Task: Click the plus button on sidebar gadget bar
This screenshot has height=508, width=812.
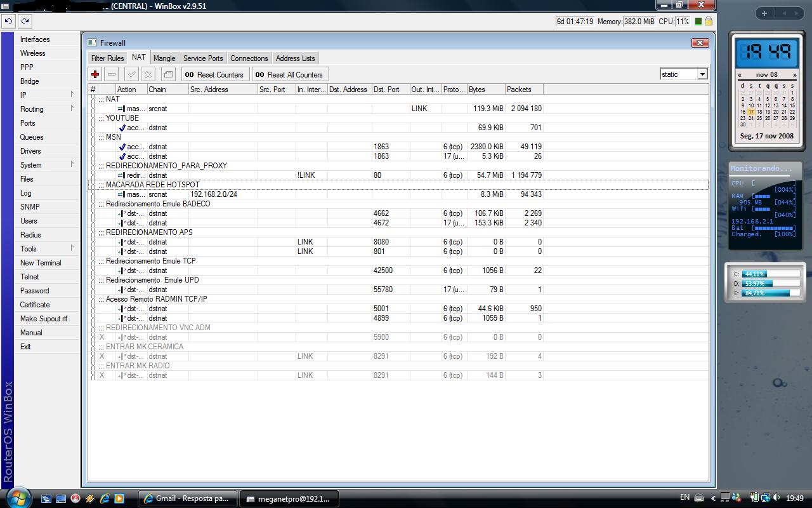Action: 764,13
